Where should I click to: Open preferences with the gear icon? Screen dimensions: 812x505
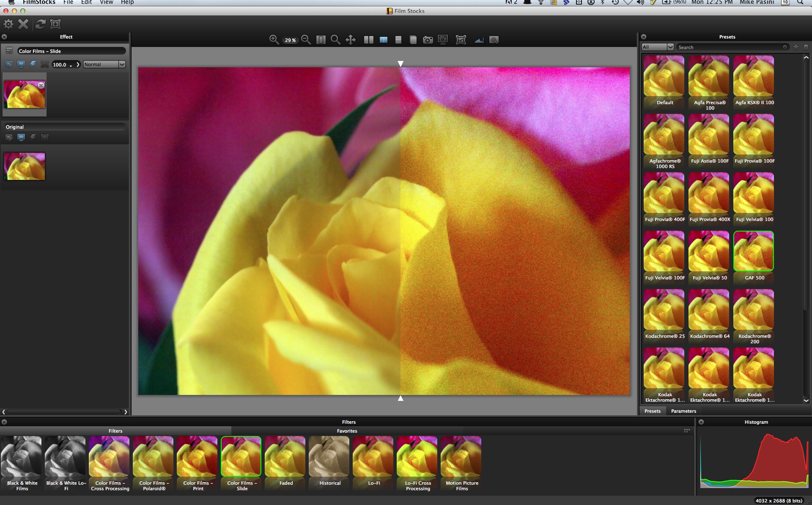[8, 24]
